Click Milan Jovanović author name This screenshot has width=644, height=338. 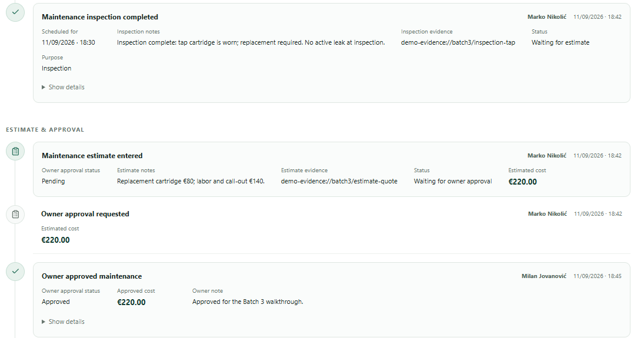click(x=544, y=276)
